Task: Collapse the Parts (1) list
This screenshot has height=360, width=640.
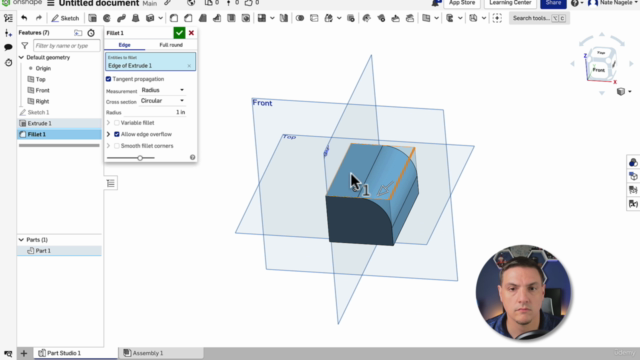Action: click(21, 240)
